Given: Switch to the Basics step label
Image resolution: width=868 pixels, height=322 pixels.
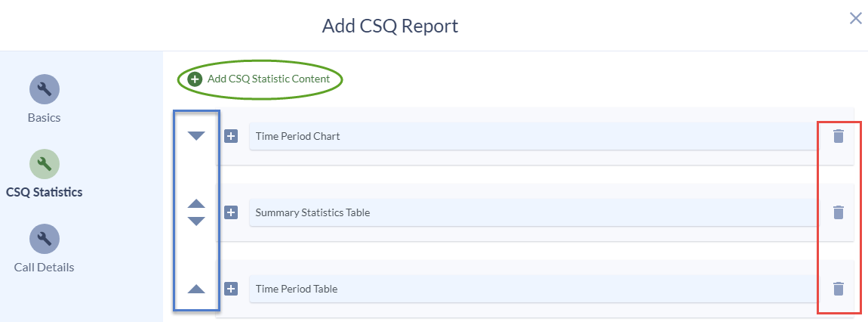Looking at the screenshot, I should point(45,118).
